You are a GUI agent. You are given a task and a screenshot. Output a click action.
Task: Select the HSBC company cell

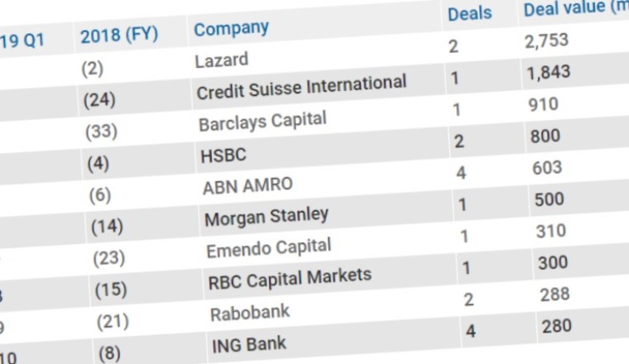[x=223, y=155]
